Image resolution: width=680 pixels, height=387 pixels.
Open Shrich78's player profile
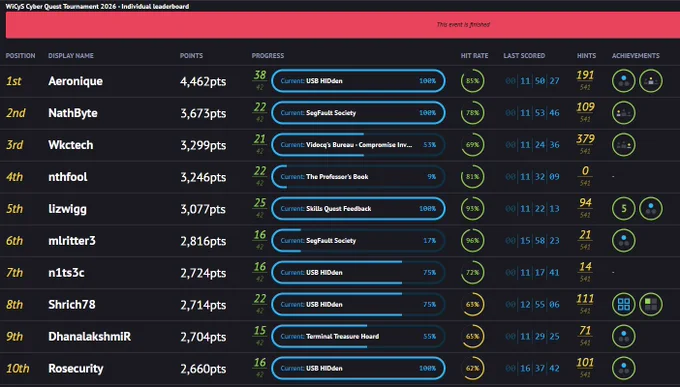click(x=72, y=305)
